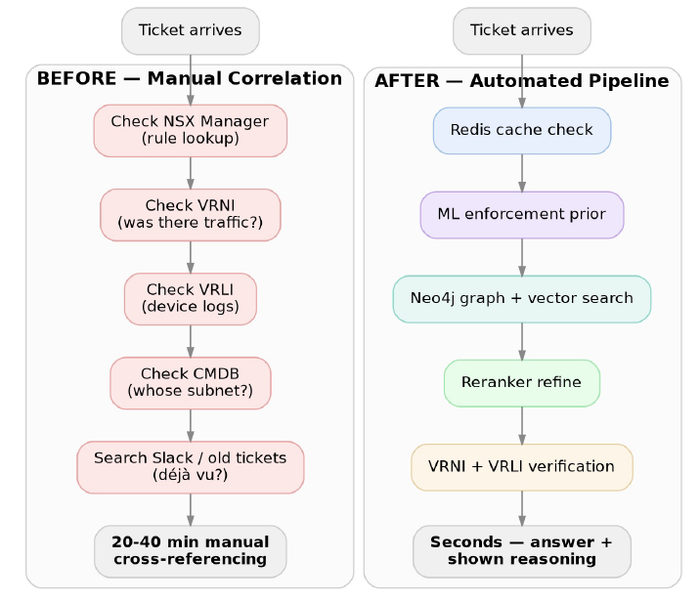This screenshot has width=700, height=603.
Task: Select the Reranker refine node
Action: click(522, 383)
